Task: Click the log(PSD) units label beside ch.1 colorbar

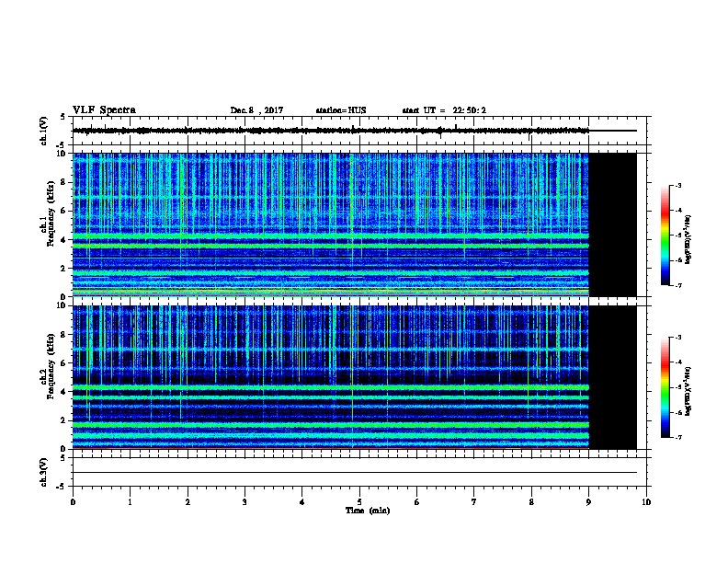Action: click(688, 240)
